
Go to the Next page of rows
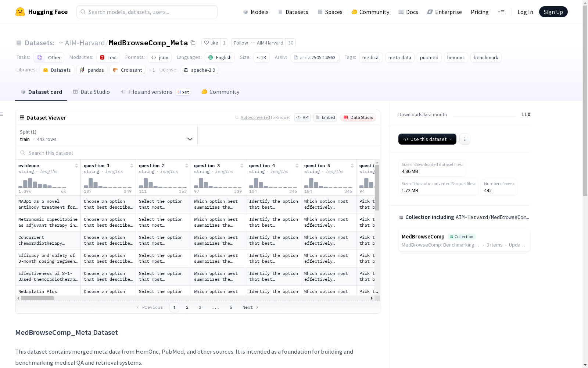click(x=251, y=307)
